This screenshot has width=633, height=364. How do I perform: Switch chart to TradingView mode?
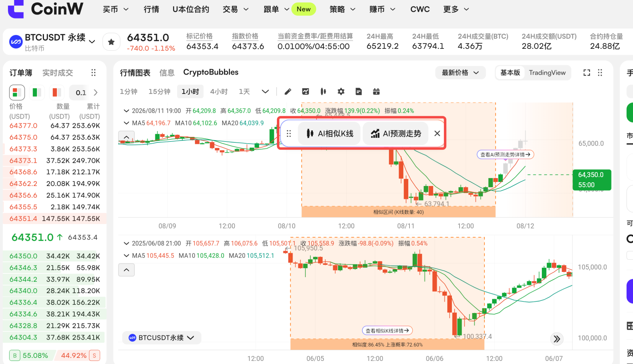(547, 73)
